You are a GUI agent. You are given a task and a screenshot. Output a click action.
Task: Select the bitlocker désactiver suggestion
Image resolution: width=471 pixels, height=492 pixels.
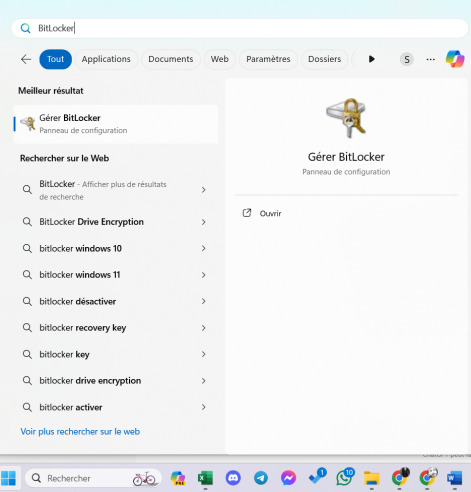coord(116,301)
